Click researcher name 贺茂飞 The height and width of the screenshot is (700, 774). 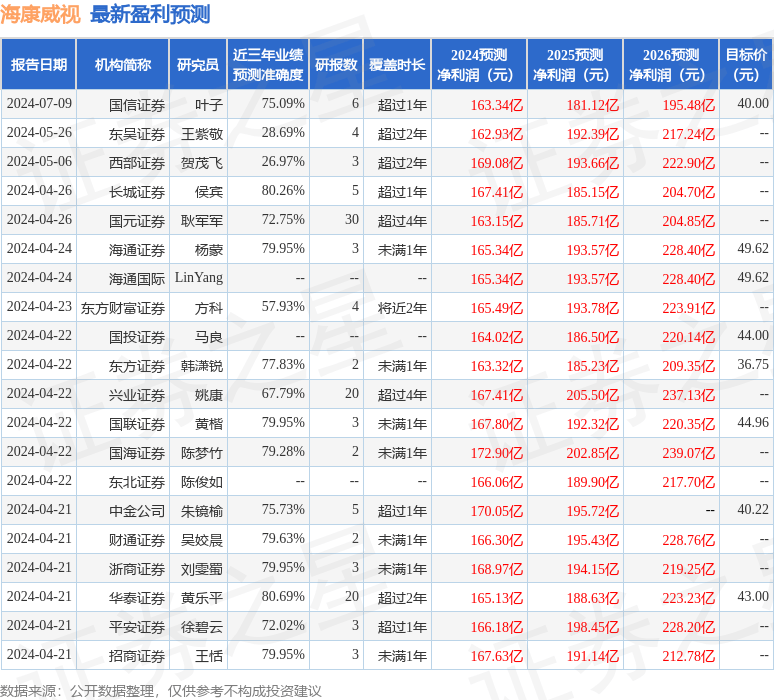pyautogui.click(x=202, y=163)
